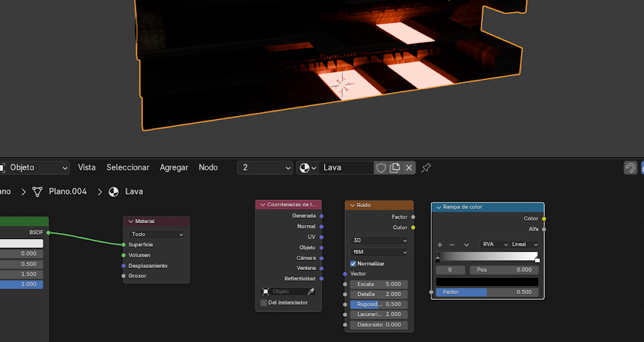Viewport: 644px width, 342px height.
Task: Click the Factor slider in Rampa de color
Action: point(487,292)
